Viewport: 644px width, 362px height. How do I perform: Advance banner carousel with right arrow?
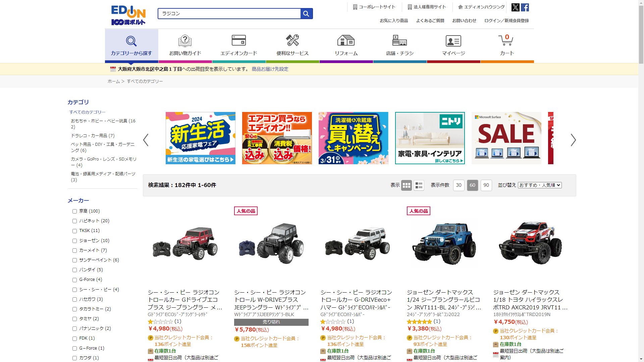573,140
